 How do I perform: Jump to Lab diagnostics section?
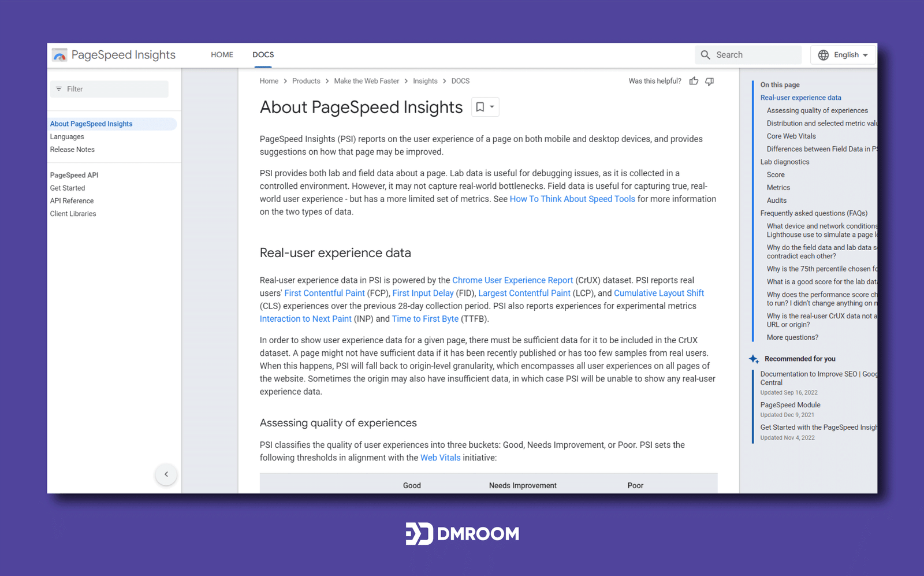pyautogui.click(x=785, y=162)
